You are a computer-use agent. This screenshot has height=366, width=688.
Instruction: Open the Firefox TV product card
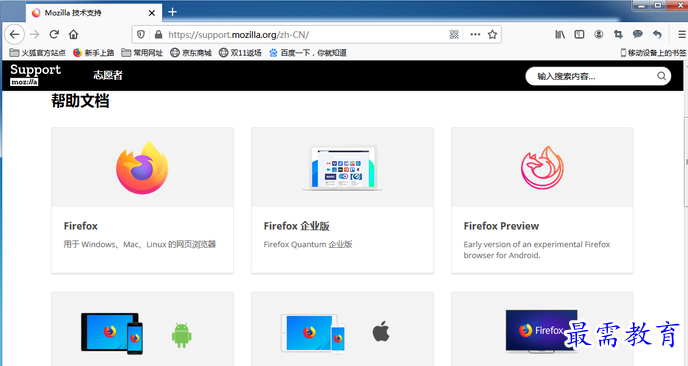coord(542,329)
